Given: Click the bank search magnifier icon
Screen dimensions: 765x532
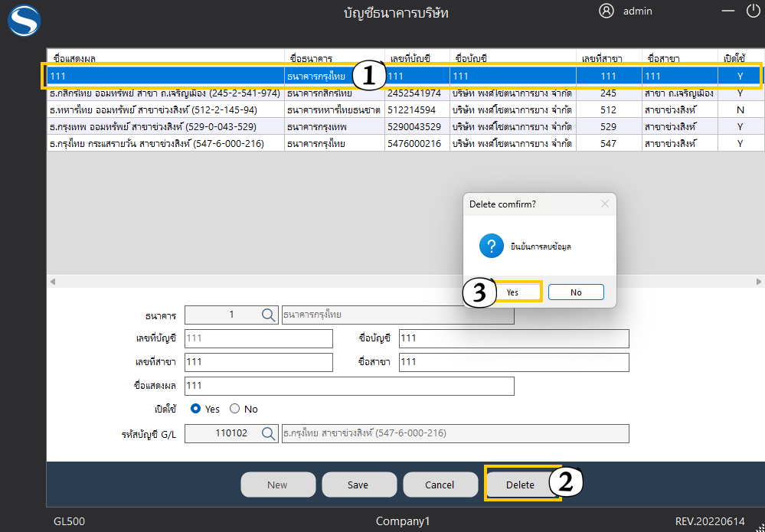Looking at the screenshot, I should (268, 315).
